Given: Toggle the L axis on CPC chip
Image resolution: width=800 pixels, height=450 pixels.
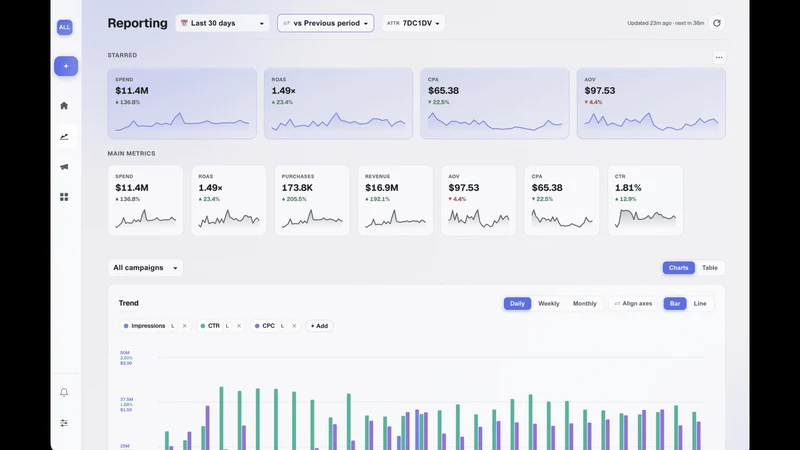Looking at the screenshot, I should pyautogui.click(x=282, y=326).
